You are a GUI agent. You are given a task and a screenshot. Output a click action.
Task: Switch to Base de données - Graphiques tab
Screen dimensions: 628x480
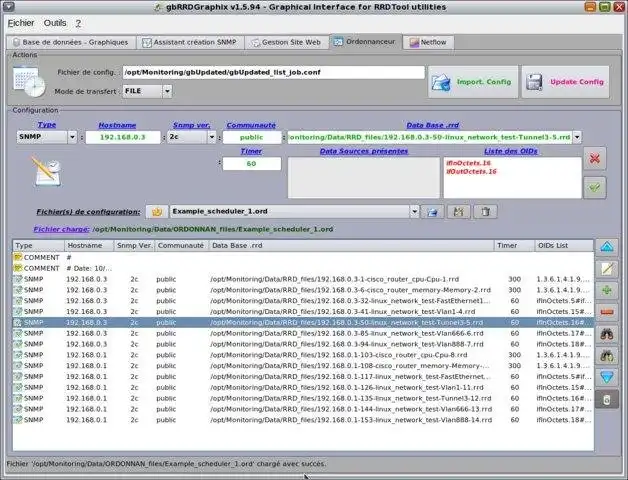tap(71, 42)
